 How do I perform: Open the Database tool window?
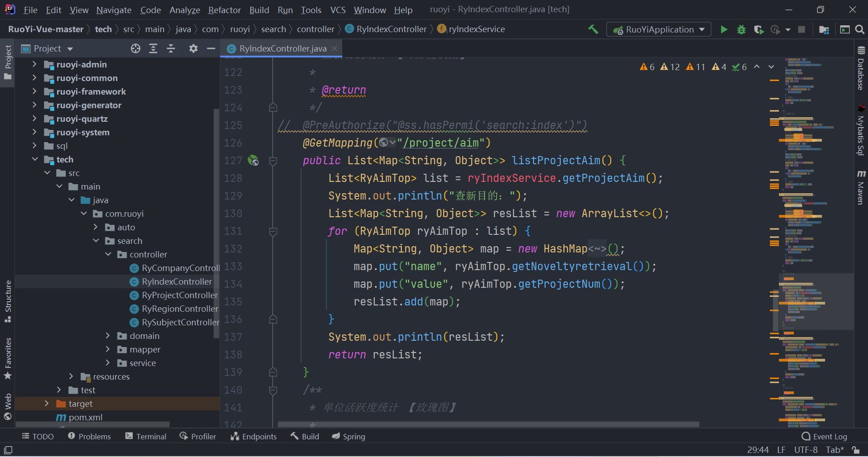click(861, 68)
